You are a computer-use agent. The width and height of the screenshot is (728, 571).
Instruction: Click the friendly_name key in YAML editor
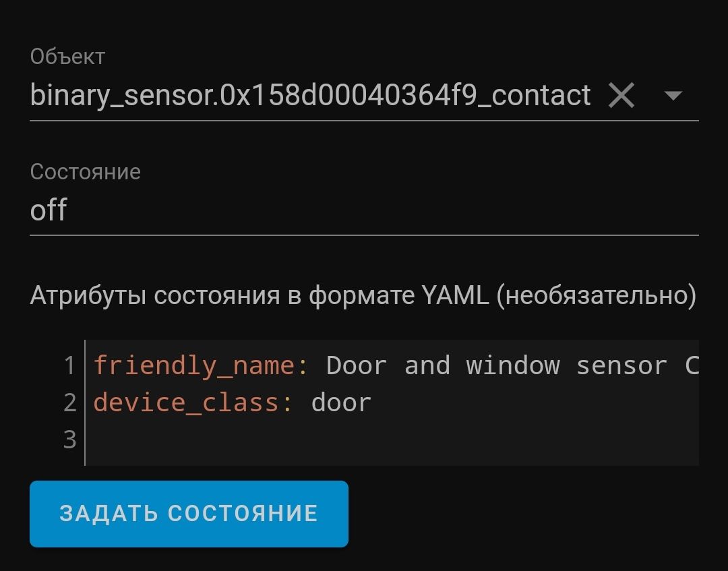[193, 365]
